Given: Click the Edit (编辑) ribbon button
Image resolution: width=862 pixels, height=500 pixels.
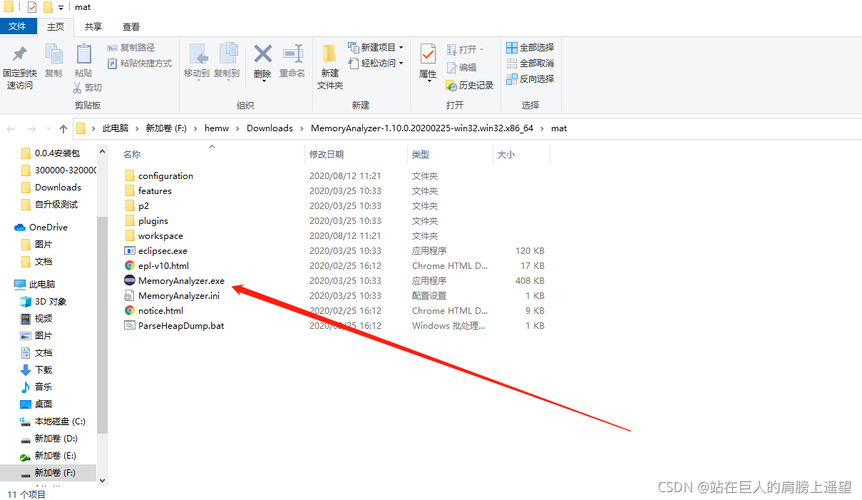Looking at the screenshot, I should click(x=461, y=68).
